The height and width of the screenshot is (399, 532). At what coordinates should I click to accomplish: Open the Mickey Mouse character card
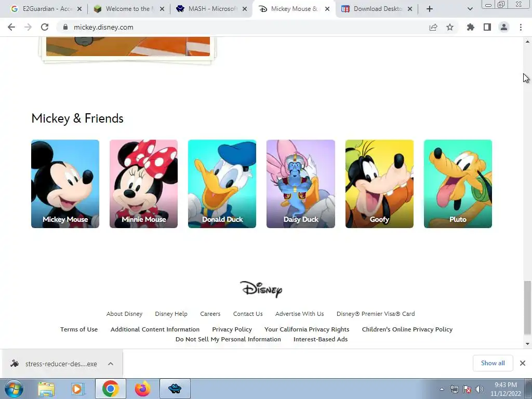(65, 183)
